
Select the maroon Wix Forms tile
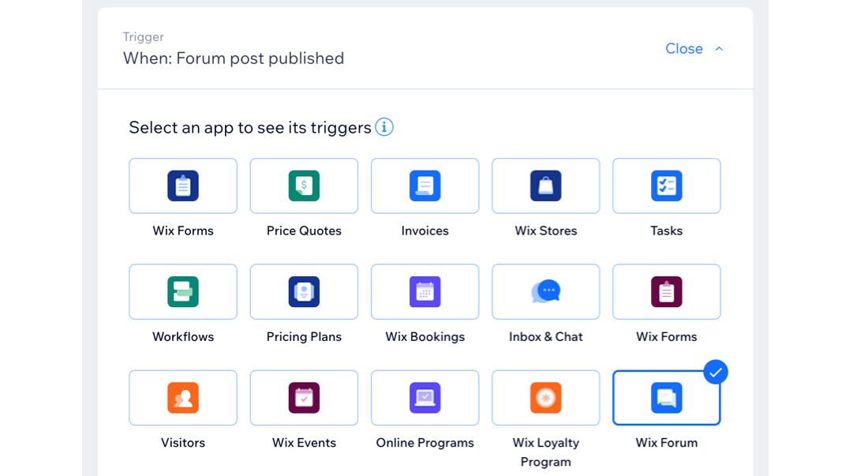click(x=667, y=292)
